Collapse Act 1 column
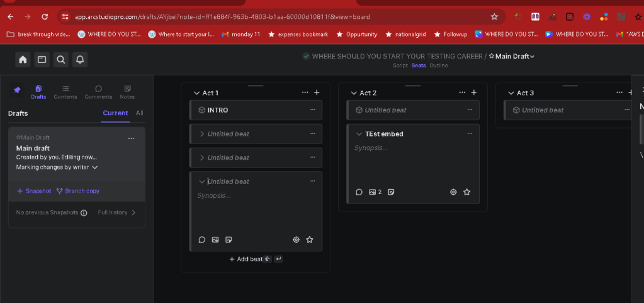Screen dimensions: 644x303 (x=196, y=93)
